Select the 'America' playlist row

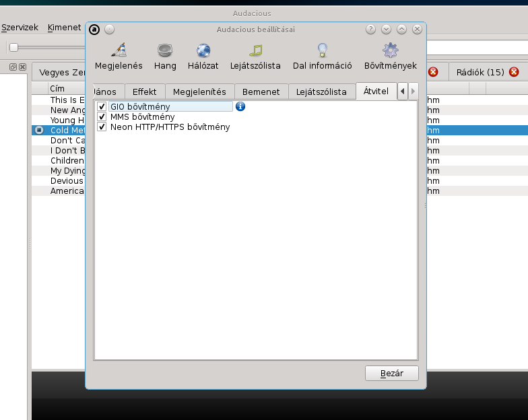(x=59, y=191)
